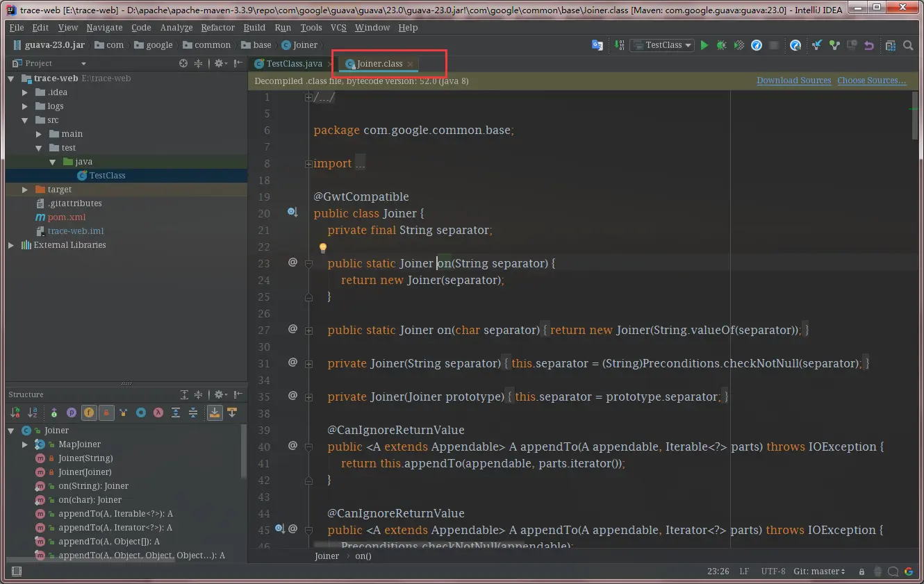Sort Structure members alphabetically
Screen dimensions: 924x584
(x=32, y=412)
